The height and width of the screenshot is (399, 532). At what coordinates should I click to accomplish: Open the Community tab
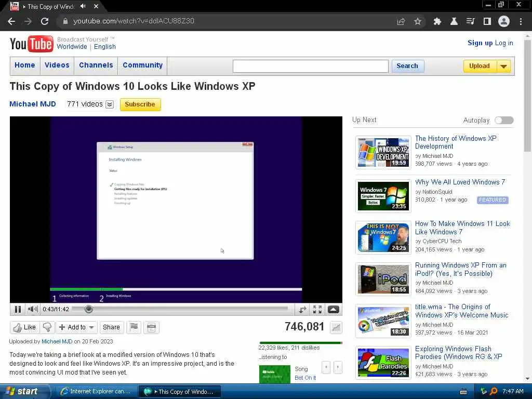coord(142,65)
